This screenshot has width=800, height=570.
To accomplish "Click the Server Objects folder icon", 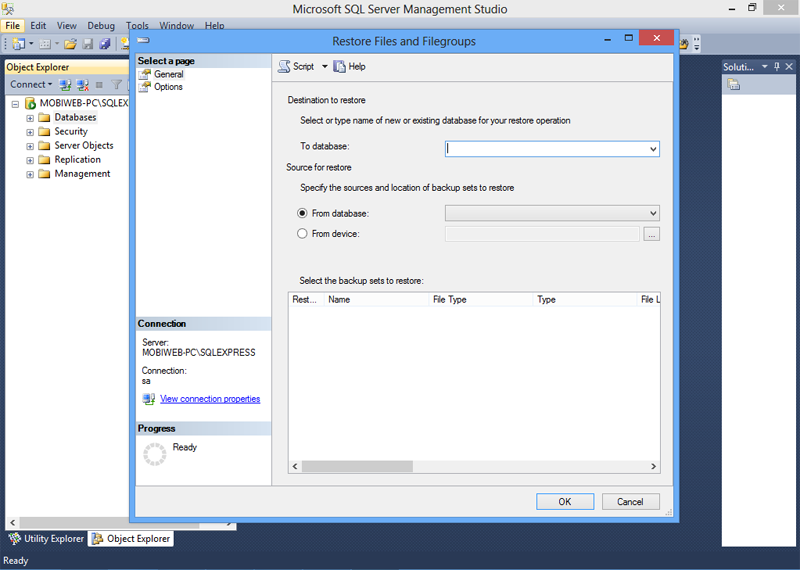I will click(x=44, y=146).
